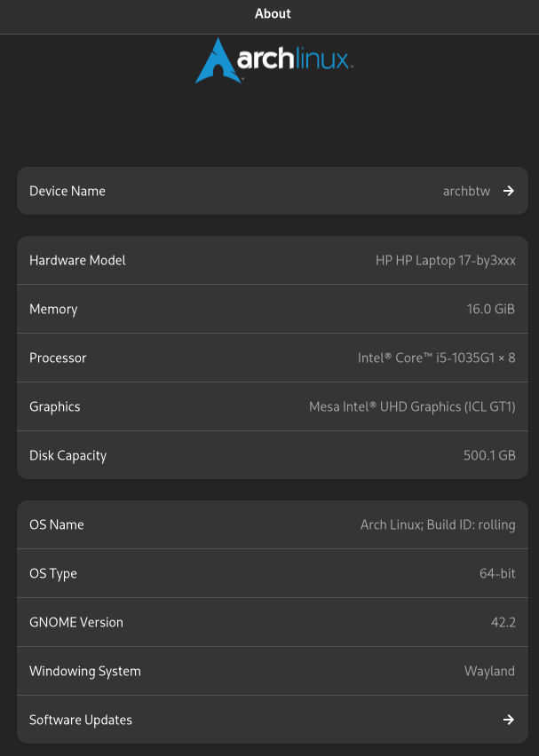This screenshot has width=539, height=756.
Task: Click the arrow icon on Device Name row
Action: pyautogui.click(x=508, y=191)
